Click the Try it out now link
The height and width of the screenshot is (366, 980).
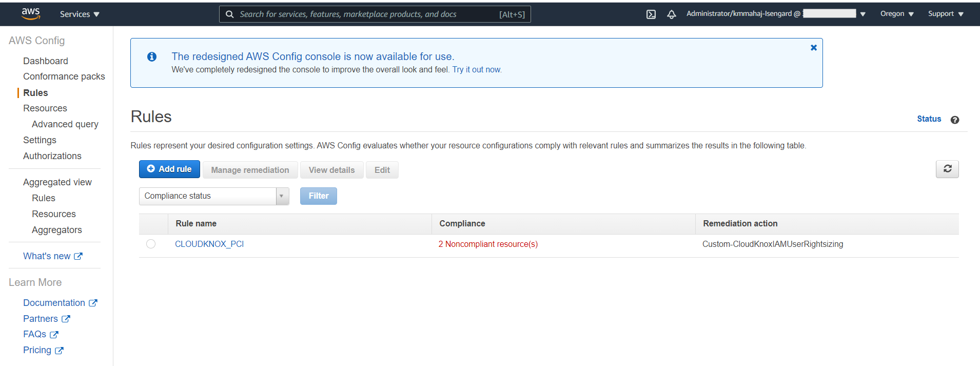click(x=477, y=70)
